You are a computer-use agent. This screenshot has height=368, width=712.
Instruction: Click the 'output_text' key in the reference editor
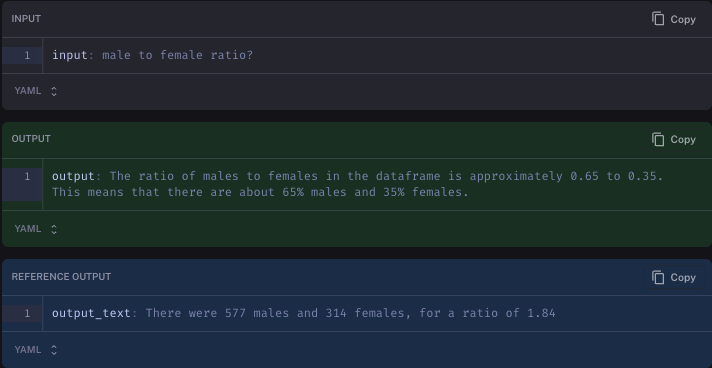click(x=91, y=313)
